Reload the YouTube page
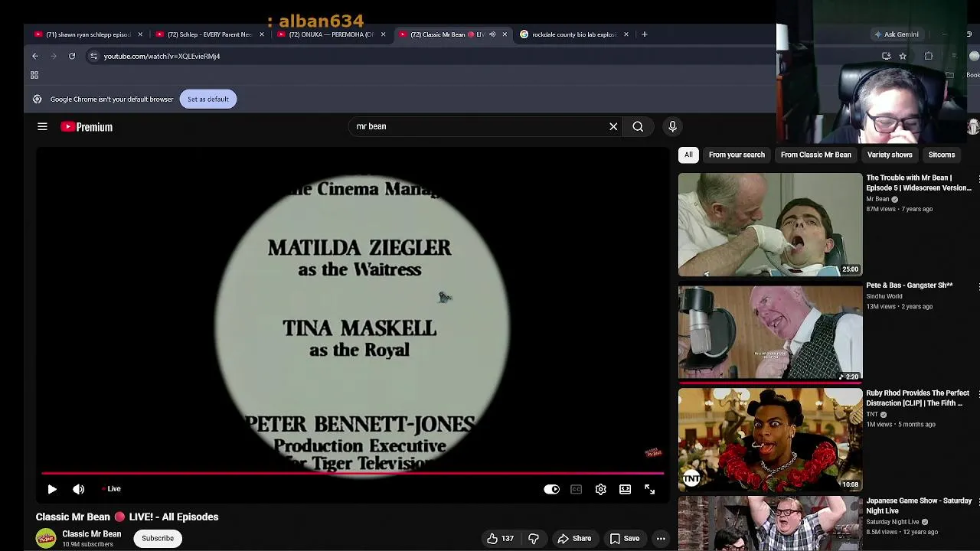 coord(72,56)
